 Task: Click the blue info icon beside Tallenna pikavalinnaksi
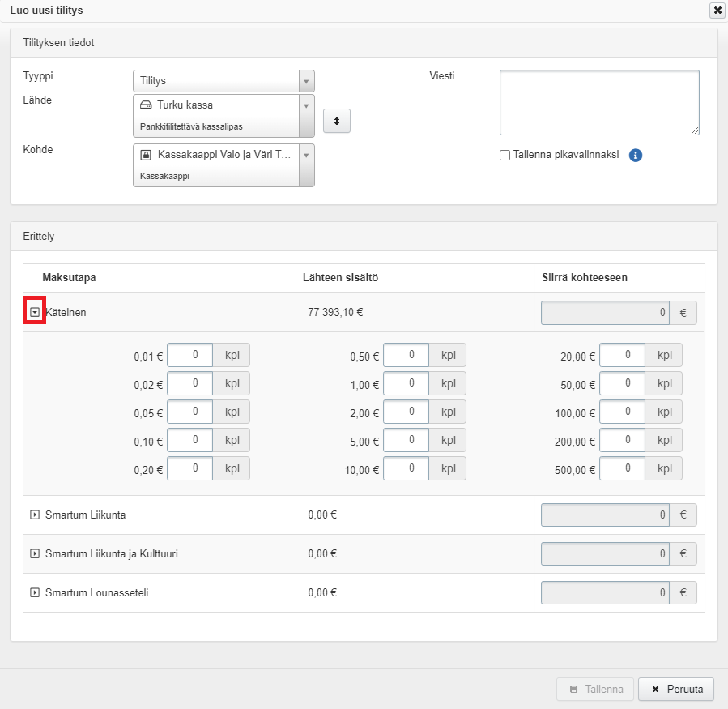[636, 156]
